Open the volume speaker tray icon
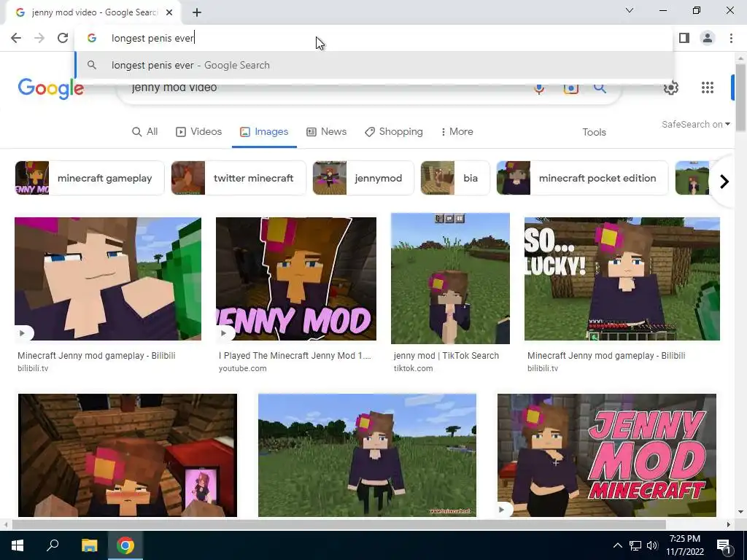 (652, 545)
